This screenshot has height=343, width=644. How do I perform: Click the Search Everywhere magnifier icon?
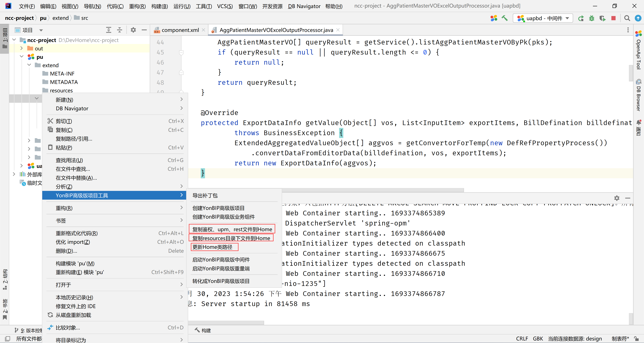627,18
